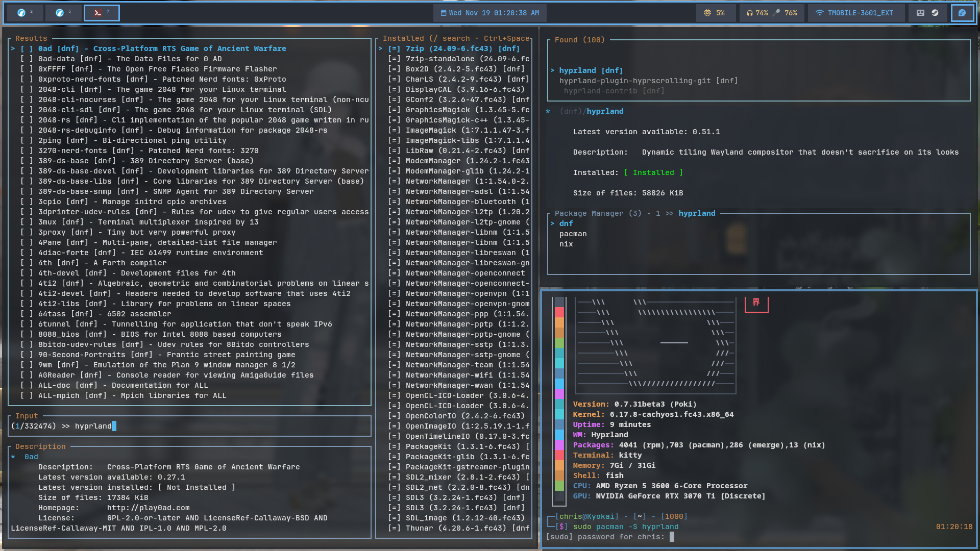Click the Steam tray icon
980x551 pixels.
click(935, 13)
